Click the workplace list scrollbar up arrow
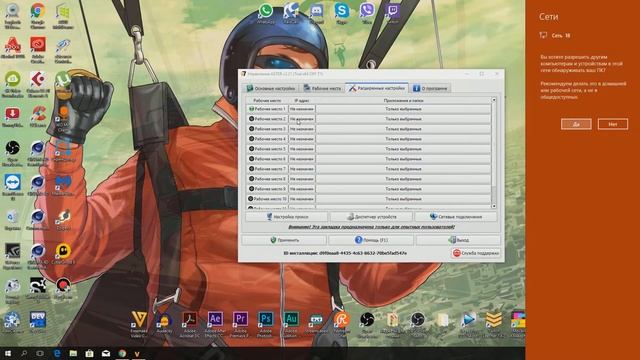This screenshot has width=640, height=360. coord(494,100)
